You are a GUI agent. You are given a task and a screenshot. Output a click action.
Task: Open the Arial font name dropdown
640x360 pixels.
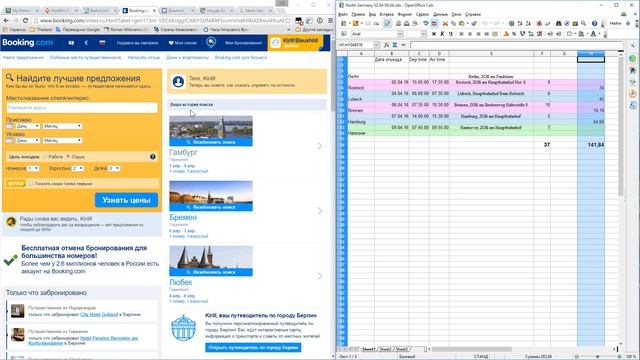[x=400, y=34]
